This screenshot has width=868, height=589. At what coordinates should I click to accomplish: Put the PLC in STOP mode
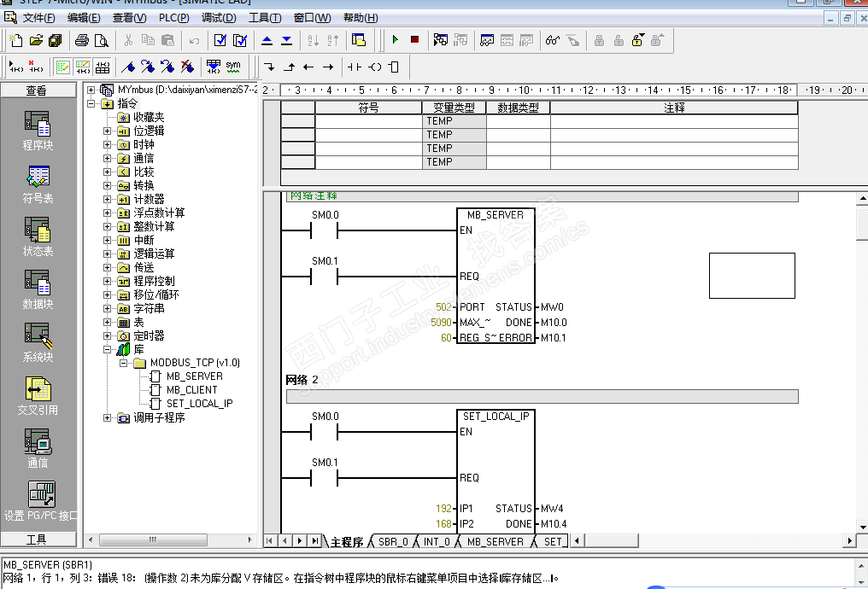414,40
